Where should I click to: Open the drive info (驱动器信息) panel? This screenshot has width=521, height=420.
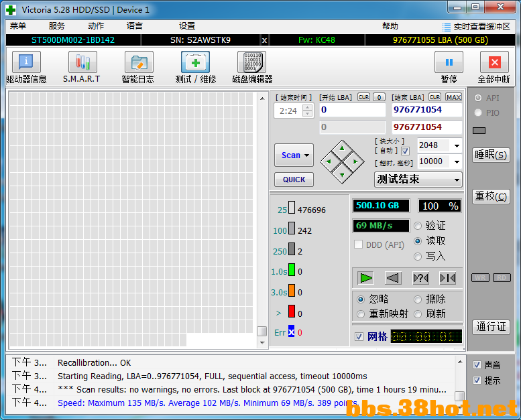pos(26,62)
